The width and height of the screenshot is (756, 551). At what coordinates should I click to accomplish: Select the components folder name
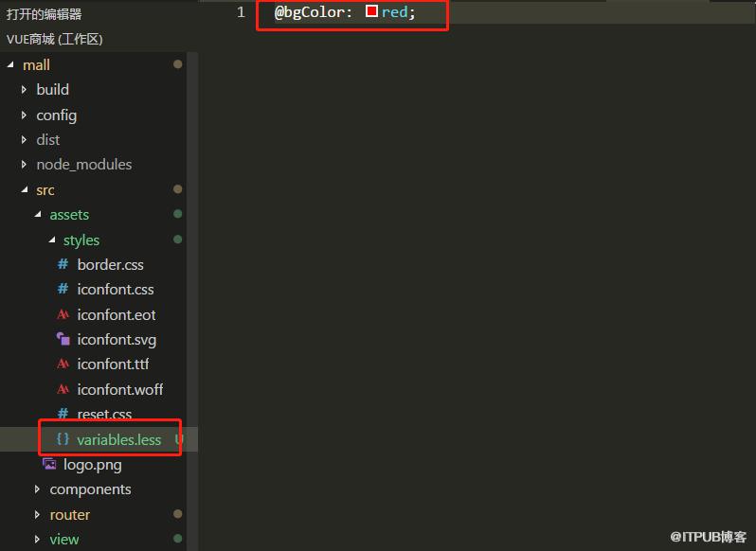pyautogui.click(x=90, y=489)
